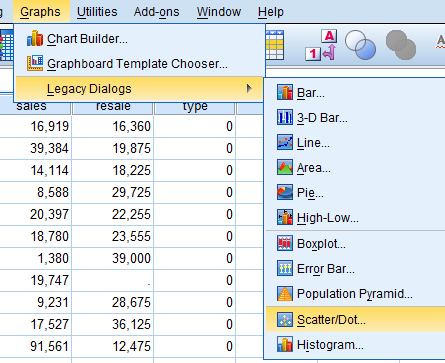Viewport: 445px width, 363px height.
Task: Select Population Pyramid... option
Action: pyautogui.click(x=355, y=294)
